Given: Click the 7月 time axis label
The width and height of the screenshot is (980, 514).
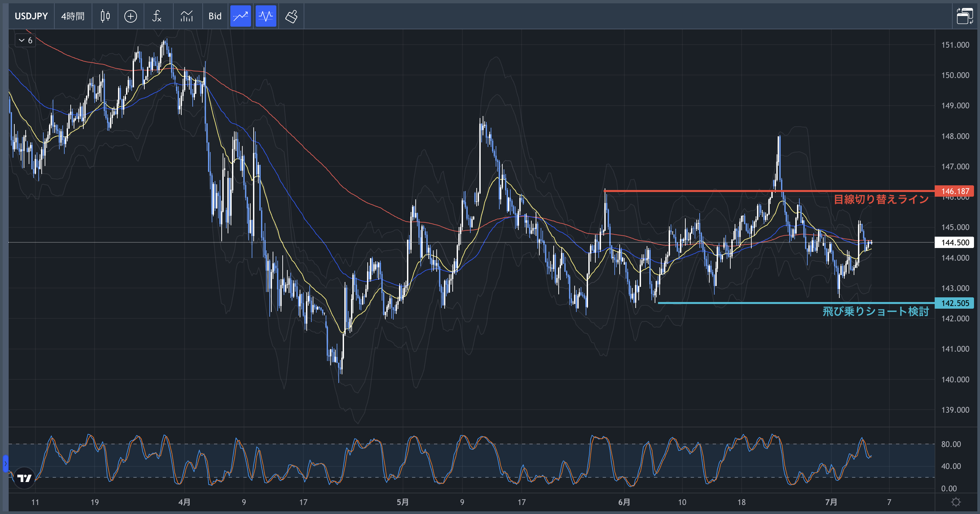Looking at the screenshot, I should coord(831,502).
